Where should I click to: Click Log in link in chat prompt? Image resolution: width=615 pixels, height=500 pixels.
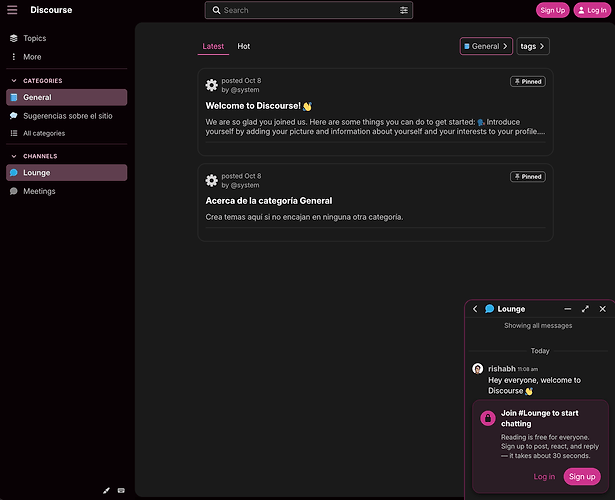(x=544, y=476)
